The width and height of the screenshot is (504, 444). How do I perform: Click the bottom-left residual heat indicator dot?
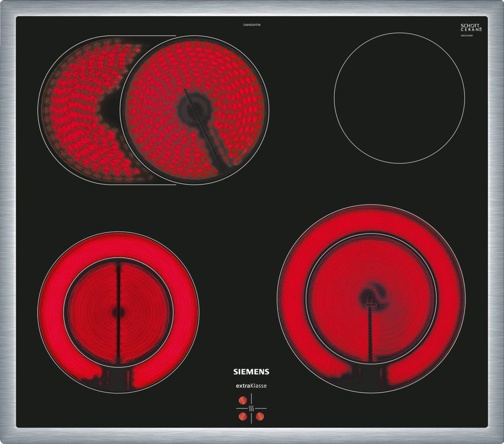point(243,416)
